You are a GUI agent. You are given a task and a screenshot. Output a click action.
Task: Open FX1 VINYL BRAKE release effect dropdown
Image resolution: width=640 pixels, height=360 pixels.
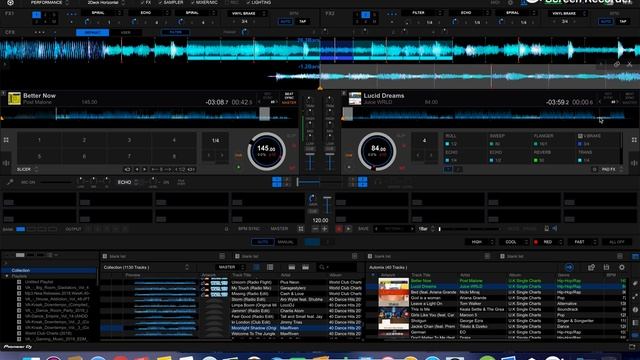[x=247, y=13]
